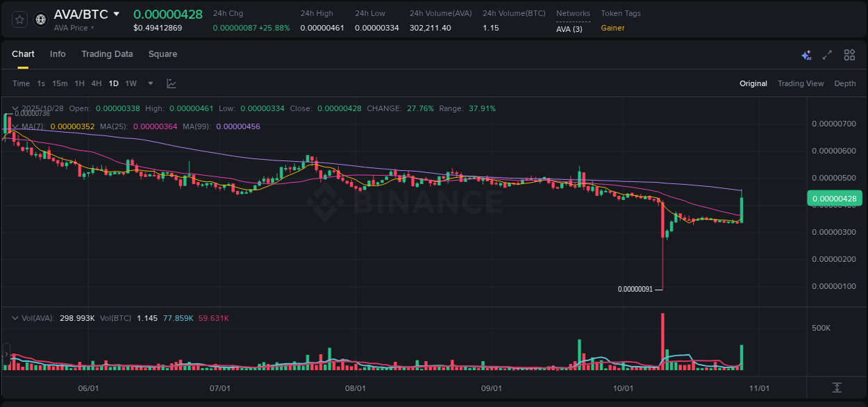Switch to the Trading Data tab
The image size is (868, 407).
pyautogui.click(x=107, y=54)
